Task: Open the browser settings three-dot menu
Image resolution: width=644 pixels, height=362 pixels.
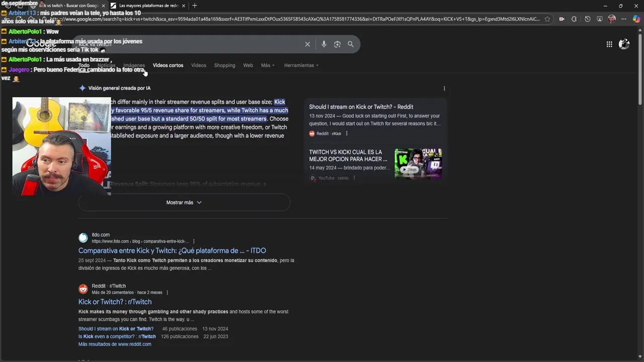Action: coord(624,19)
